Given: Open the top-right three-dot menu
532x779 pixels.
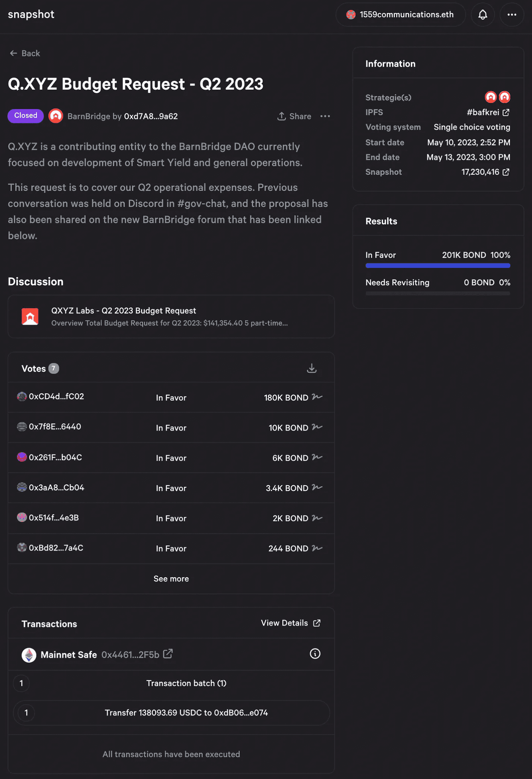Looking at the screenshot, I should (511, 15).
